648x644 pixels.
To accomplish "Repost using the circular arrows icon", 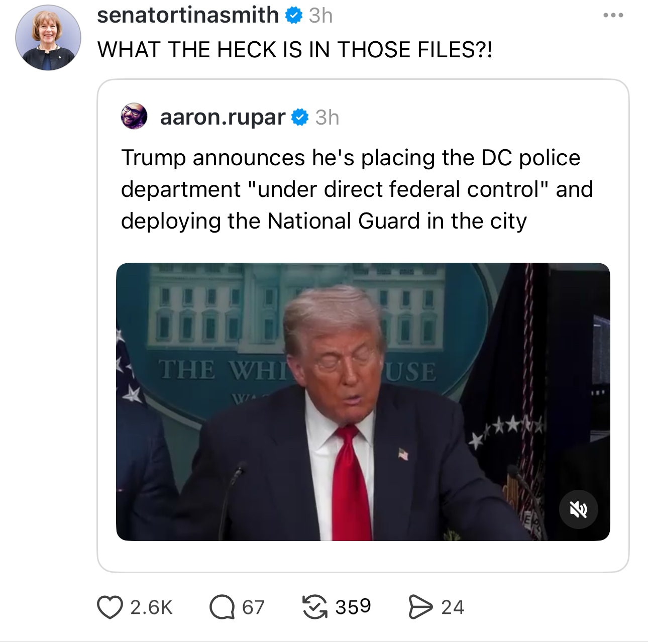I will pyautogui.click(x=315, y=607).
